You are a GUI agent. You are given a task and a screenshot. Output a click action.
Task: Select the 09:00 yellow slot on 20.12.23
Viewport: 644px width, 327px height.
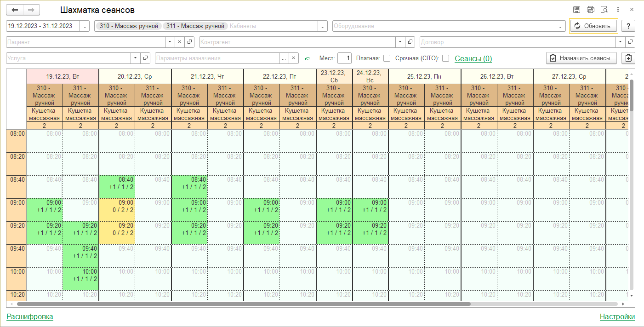point(117,210)
